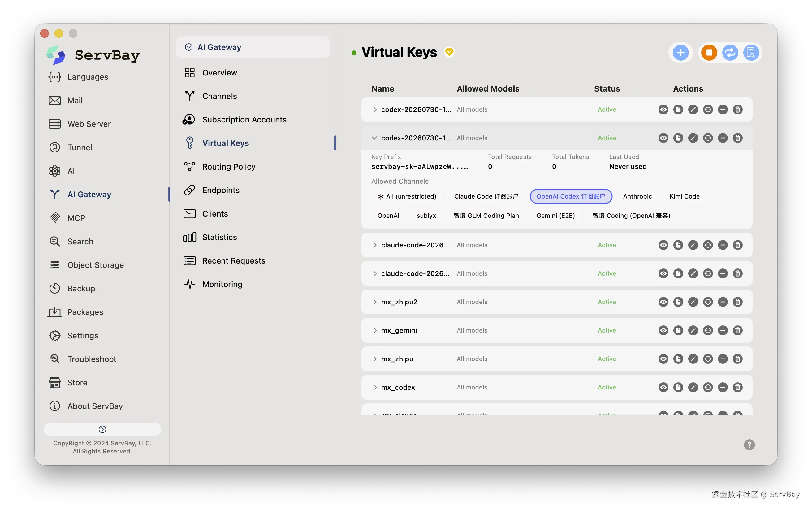
Task: Select MCP in the left sidebar
Action: click(x=76, y=218)
